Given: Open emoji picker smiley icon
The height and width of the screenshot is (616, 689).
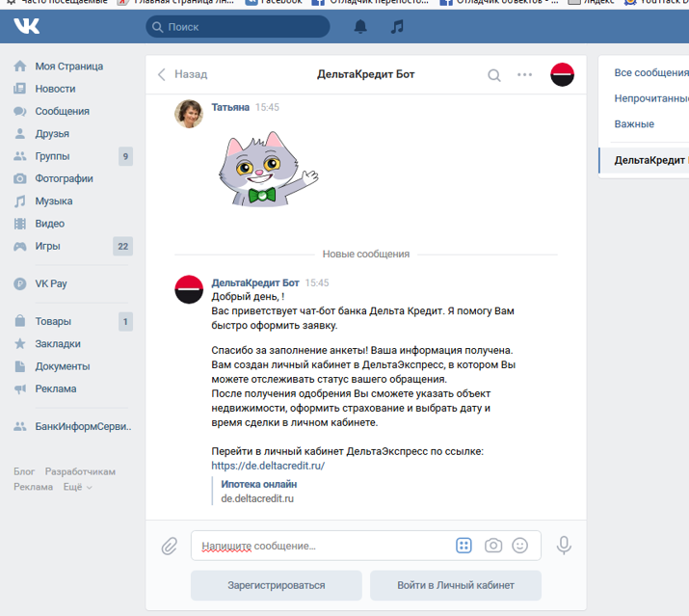Looking at the screenshot, I should pos(519,546).
